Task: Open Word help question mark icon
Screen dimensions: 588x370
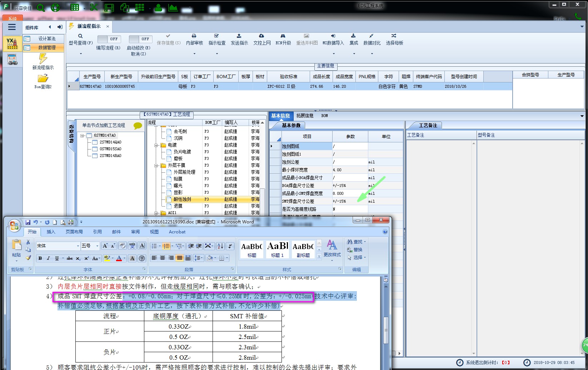Action: coord(385,232)
